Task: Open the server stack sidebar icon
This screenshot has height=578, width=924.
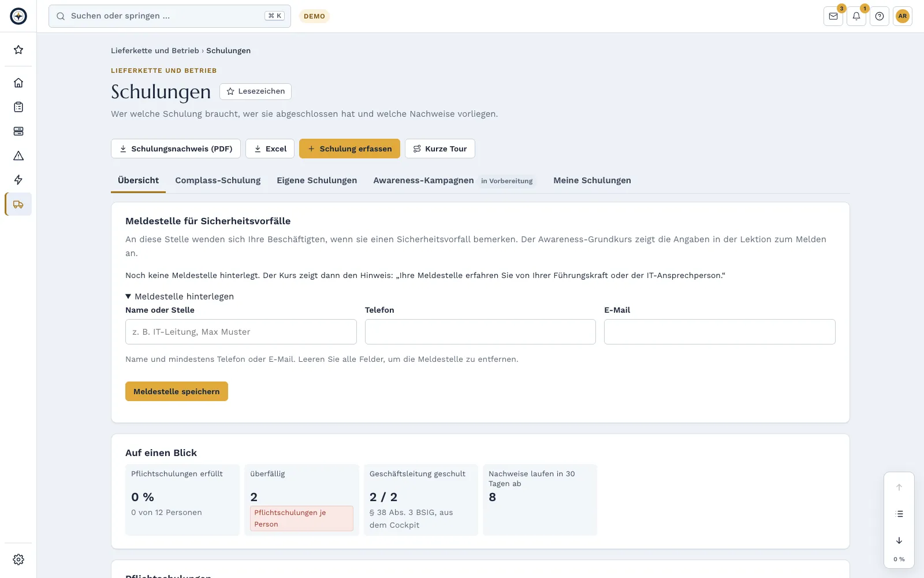Action: [x=18, y=131]
